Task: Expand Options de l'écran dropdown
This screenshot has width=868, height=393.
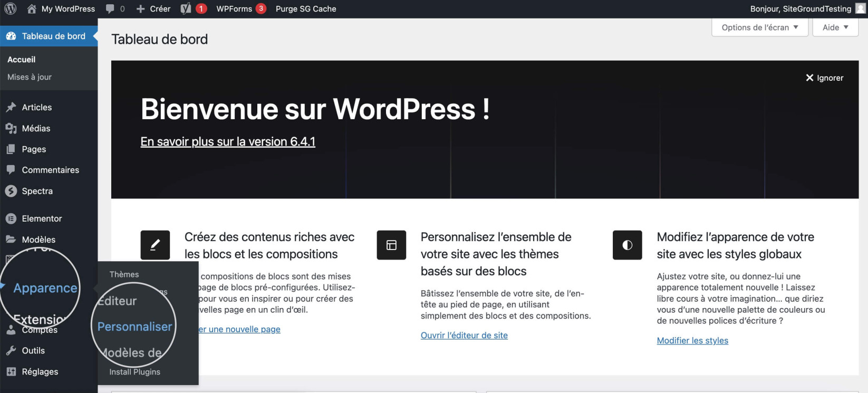Action: (760, 27)
